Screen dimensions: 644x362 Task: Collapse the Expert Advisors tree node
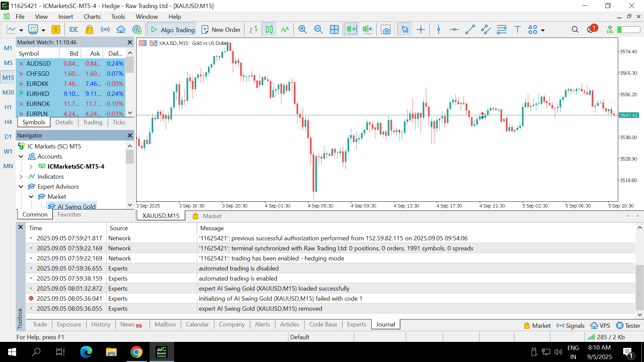21,187
